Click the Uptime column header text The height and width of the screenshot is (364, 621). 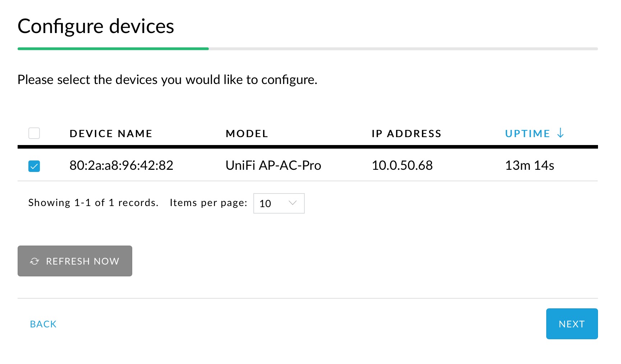527,134
